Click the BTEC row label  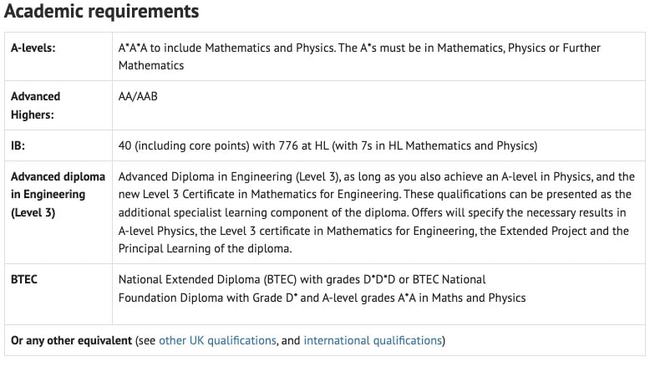(24, 279)
